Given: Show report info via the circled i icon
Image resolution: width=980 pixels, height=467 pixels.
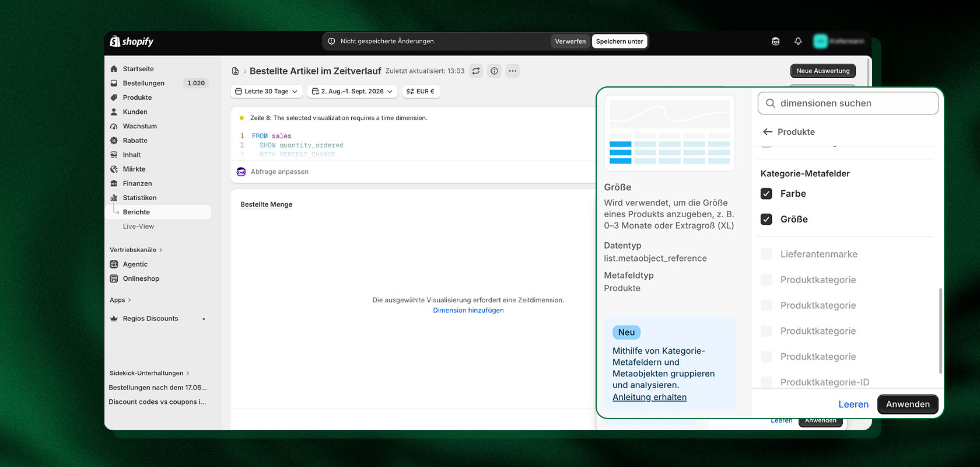Looking at the screenshot, I should point(495,71).
